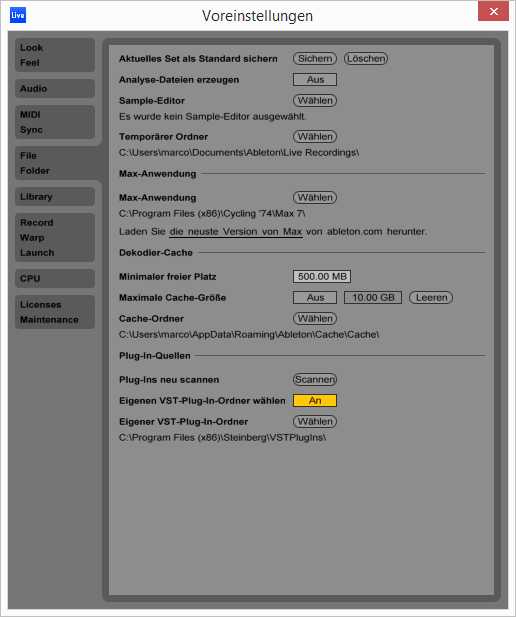Rescan plug-ins with Scannen button
Screen dimensions: 516x617
pos(315,379)
